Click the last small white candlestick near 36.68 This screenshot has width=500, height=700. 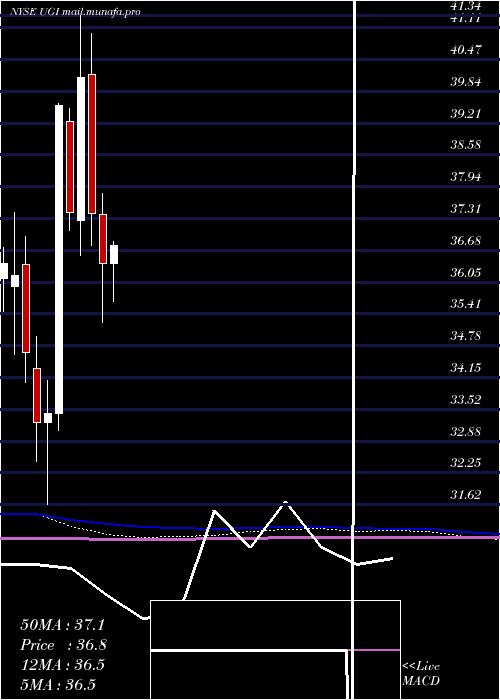114,254
